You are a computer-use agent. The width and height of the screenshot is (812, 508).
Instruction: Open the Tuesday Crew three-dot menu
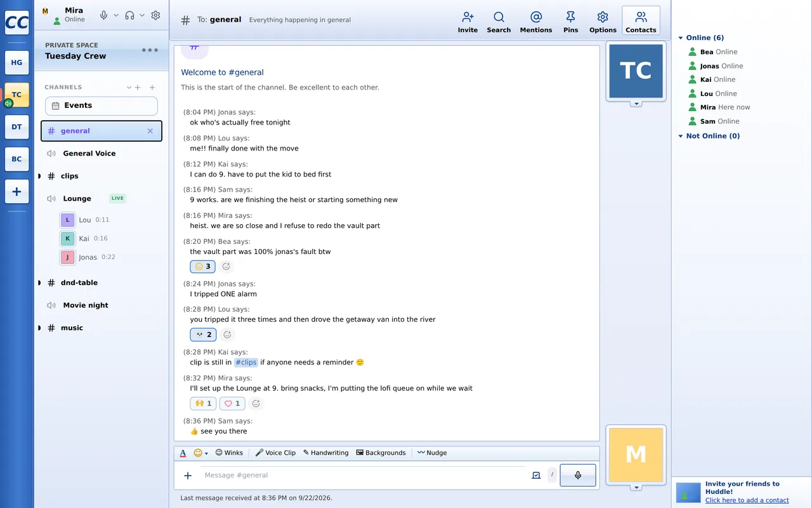(150, 50)
